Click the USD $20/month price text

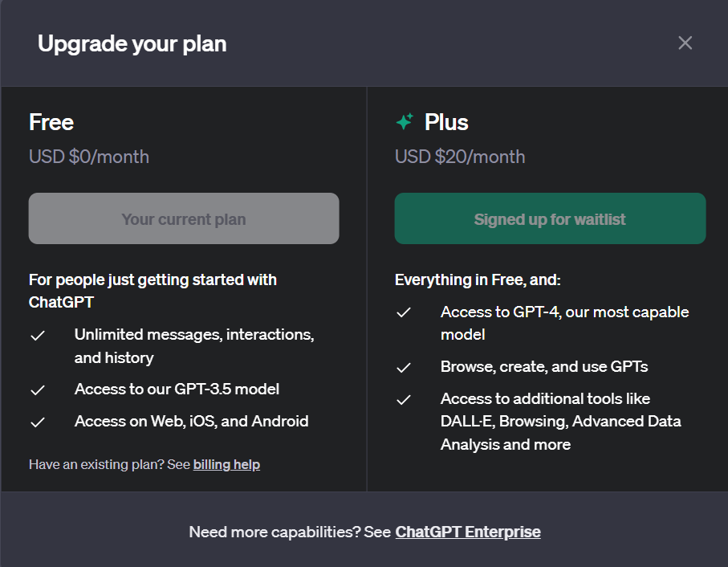[x=460, y=157]
